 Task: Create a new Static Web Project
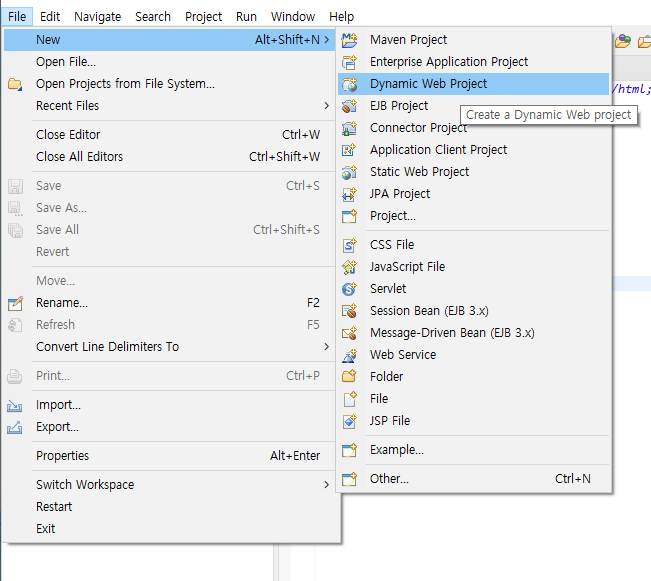coord(473,172)
